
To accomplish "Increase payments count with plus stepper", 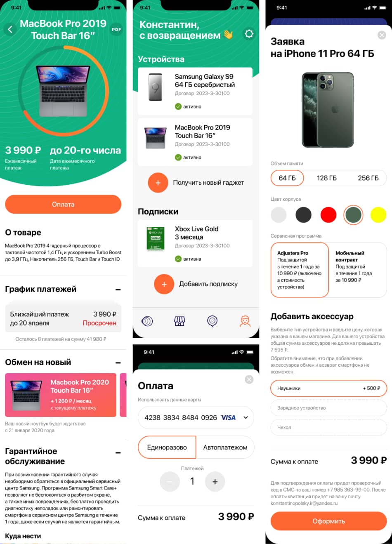I will click(x=215, y=482).
